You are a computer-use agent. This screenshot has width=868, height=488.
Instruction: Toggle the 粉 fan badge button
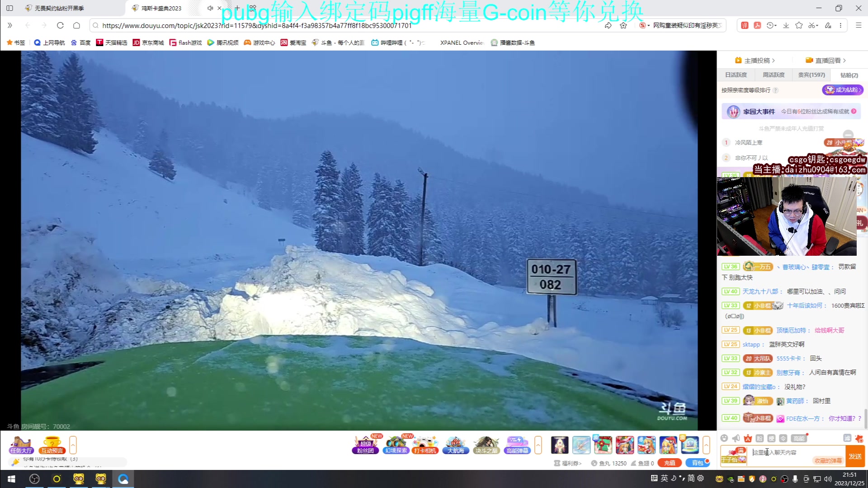pos(759,438)
